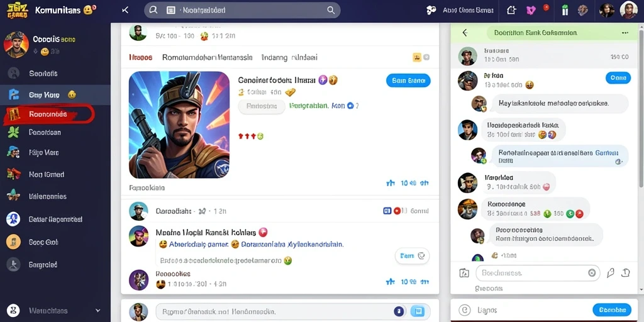Click the like icon under the 'Reoocokes' comment

tap(390, 282)
